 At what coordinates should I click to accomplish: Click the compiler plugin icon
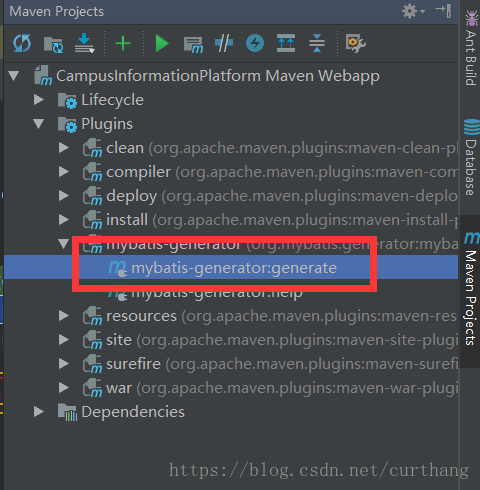point(92,172)
